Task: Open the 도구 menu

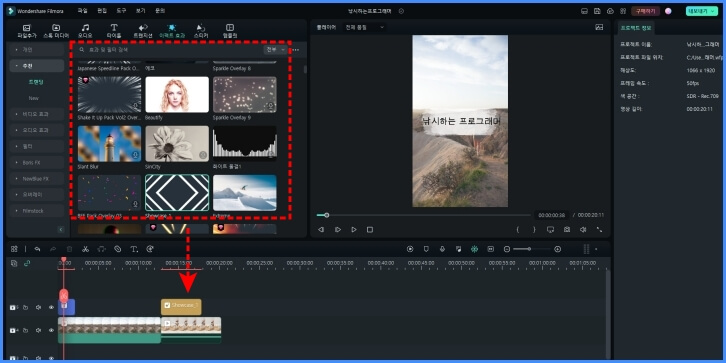Action: 121,11
